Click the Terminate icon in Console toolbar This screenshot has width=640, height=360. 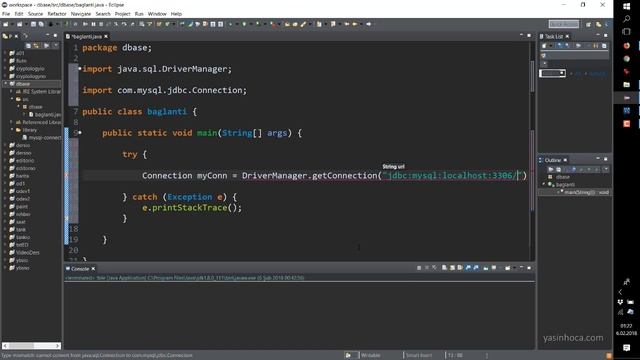(x=419, y=268)
